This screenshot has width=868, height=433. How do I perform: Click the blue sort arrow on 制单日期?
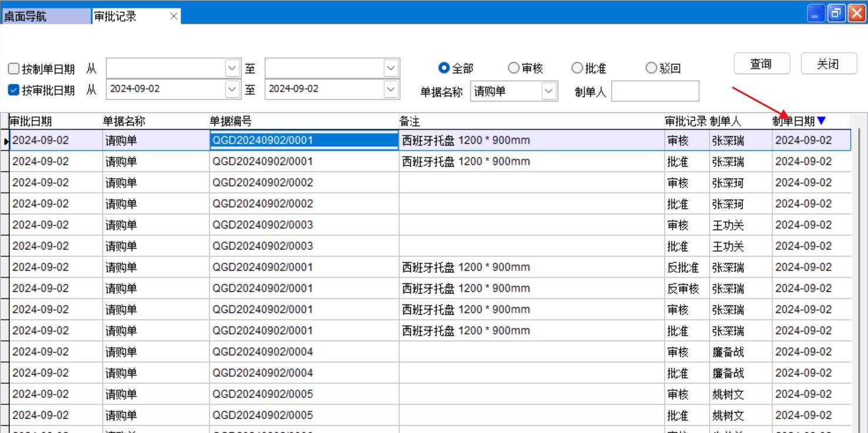[x=822, y=121]
